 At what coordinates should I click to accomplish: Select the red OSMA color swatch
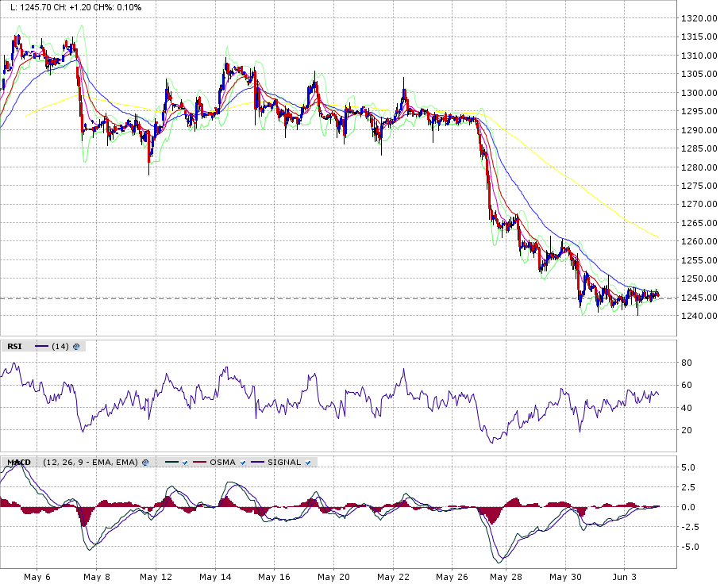click(x=198, y=462)
